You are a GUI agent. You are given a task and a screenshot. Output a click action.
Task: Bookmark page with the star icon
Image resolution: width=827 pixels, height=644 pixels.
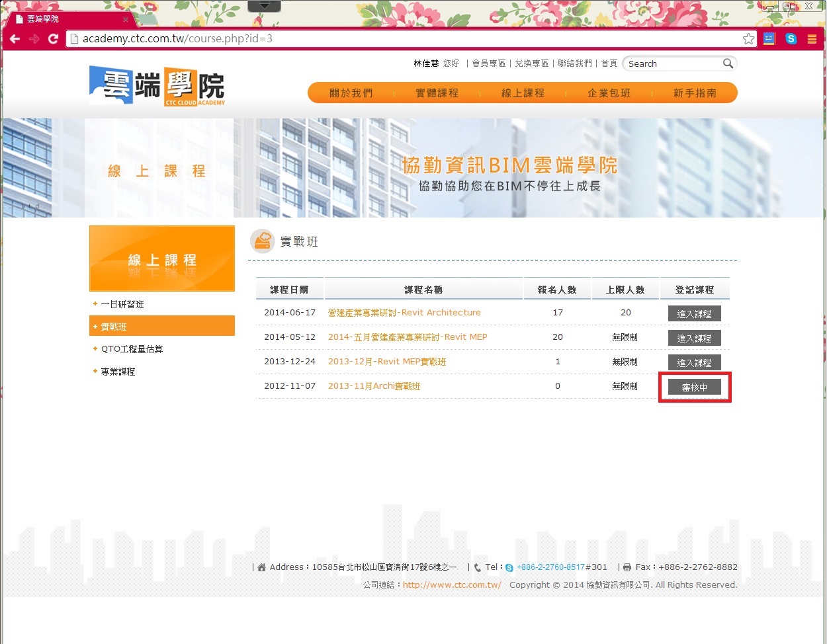(x=748, y=39)
